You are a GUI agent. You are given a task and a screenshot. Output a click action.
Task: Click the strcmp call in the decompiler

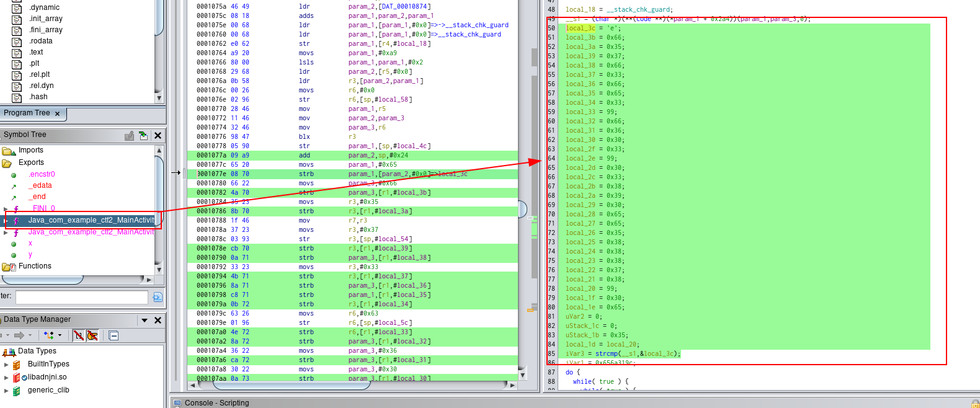[606, 354]
